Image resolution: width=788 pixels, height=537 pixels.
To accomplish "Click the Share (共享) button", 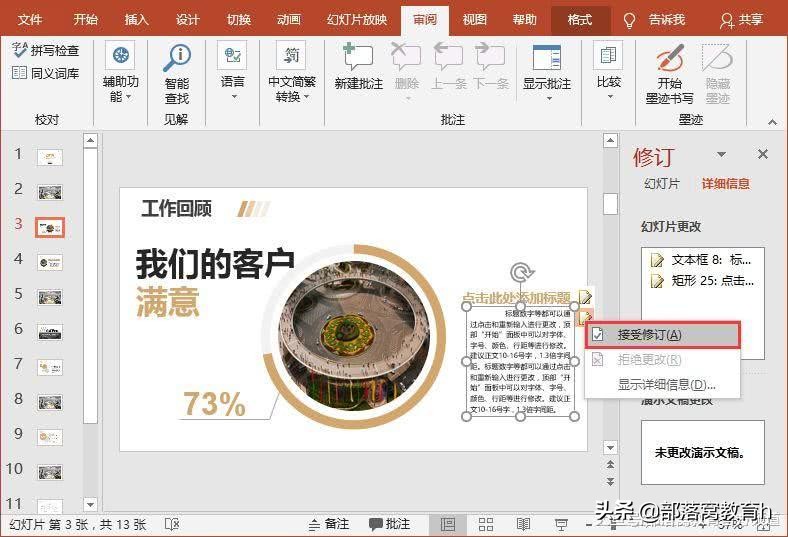I will tap(741, 20).
